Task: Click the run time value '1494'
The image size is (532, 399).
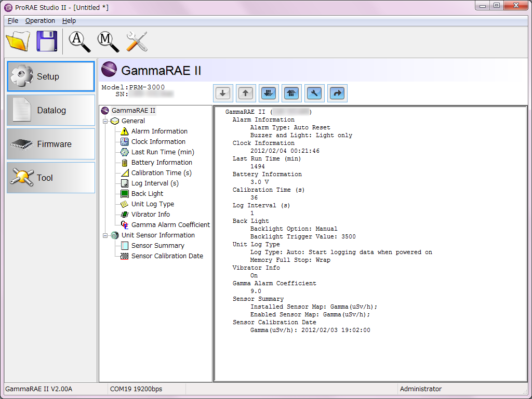Action: [x=258, y=167]
